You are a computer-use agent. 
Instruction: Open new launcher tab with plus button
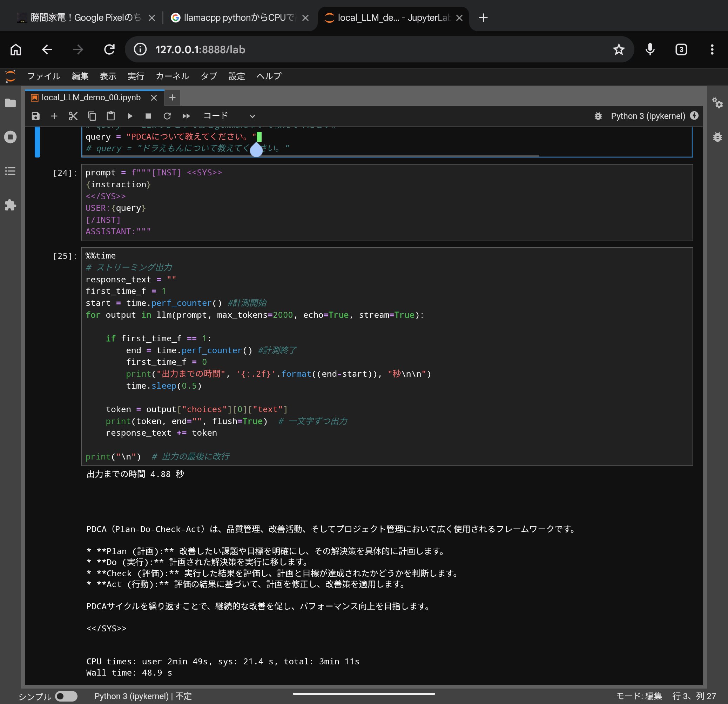(x=172, y=98)
